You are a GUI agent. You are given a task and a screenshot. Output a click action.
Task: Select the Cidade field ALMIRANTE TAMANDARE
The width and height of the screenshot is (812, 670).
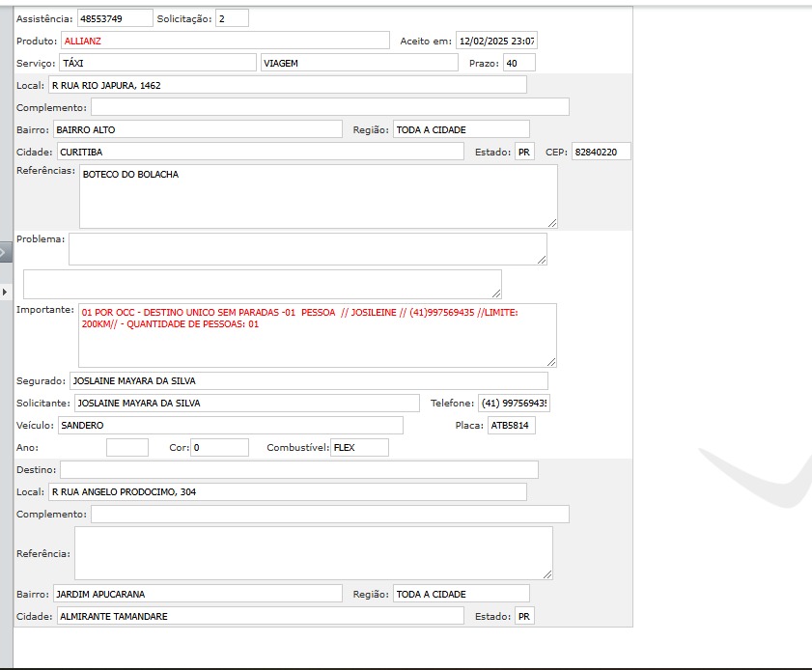(260, 616)
